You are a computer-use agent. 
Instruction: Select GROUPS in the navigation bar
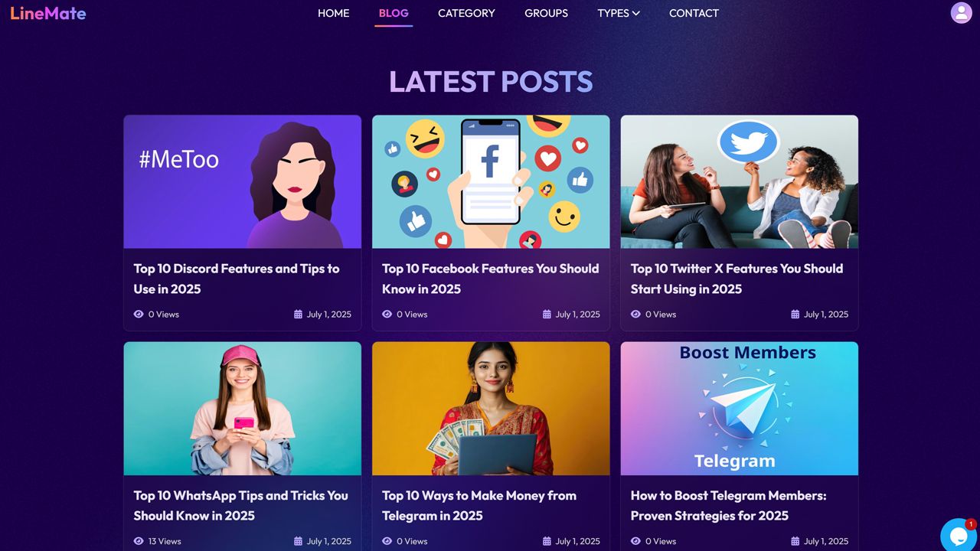point(546,13)
